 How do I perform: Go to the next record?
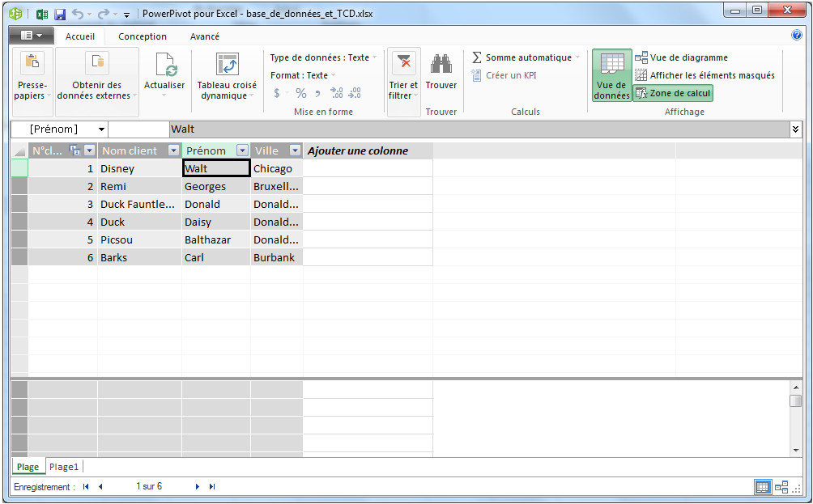click(197, 486)
